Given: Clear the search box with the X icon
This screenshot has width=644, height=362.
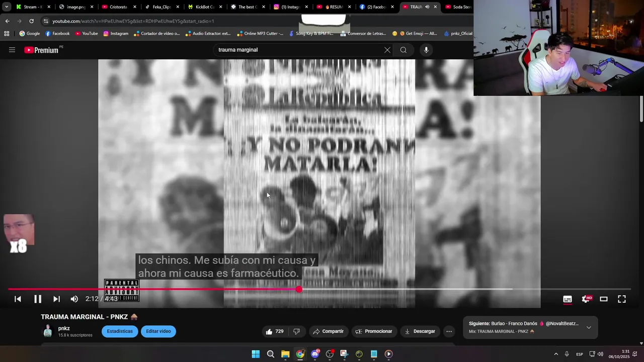Looking at the screenshot, I should 387,50.
